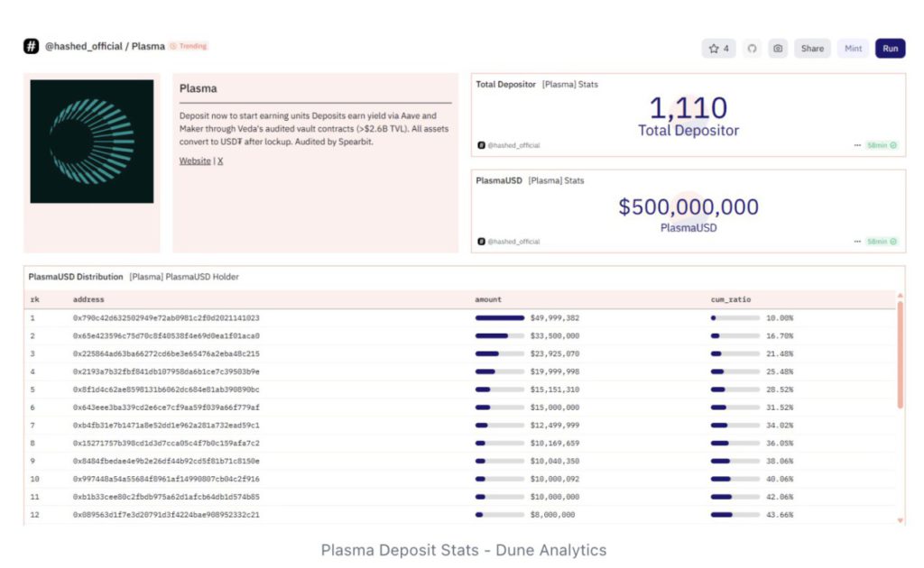Open the @hashed_official profile link in header
This screenshot has width=924, height=568.
tap(84, 46)
